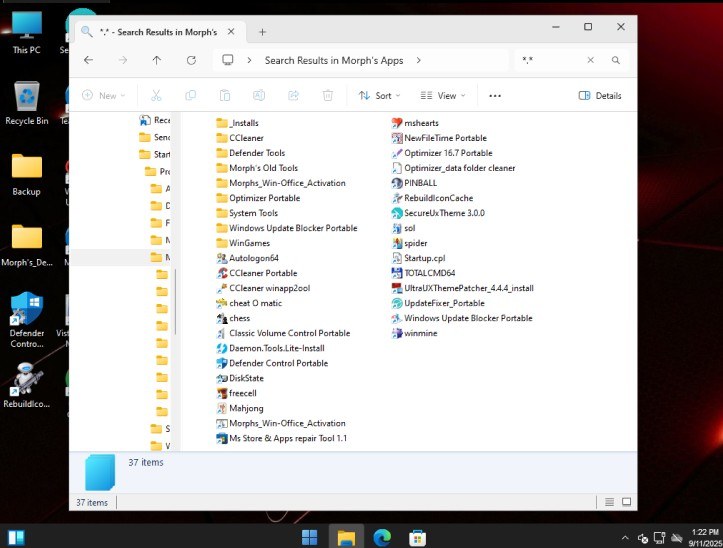Click the Cut toolbar icon
Screen dimensions: 723x548
pyautogui.click(x=156, y=95)
